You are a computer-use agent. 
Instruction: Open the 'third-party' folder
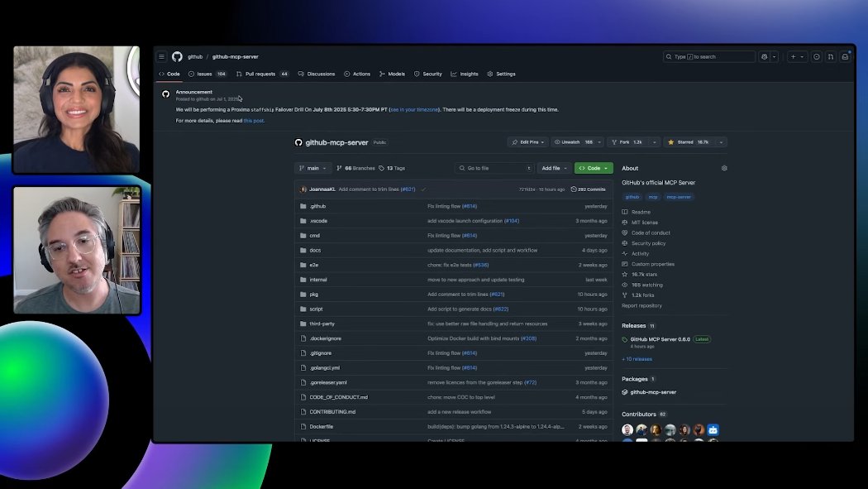[322, 324]
